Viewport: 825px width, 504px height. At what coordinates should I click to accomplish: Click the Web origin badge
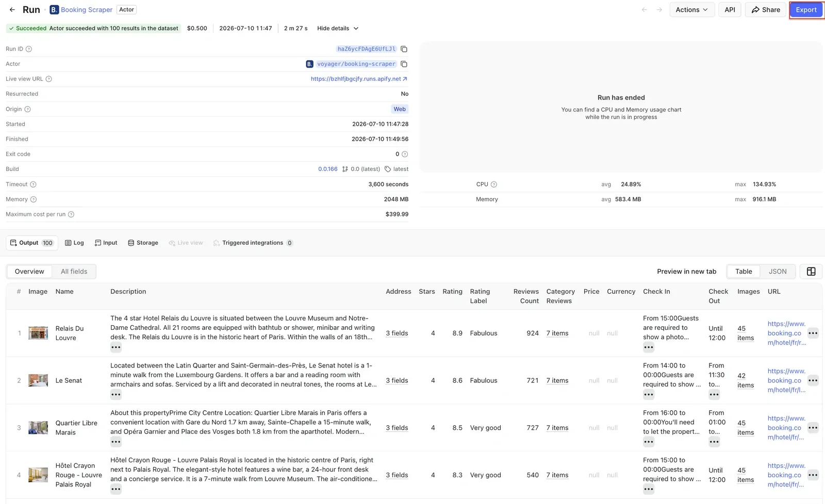[400, 109]
